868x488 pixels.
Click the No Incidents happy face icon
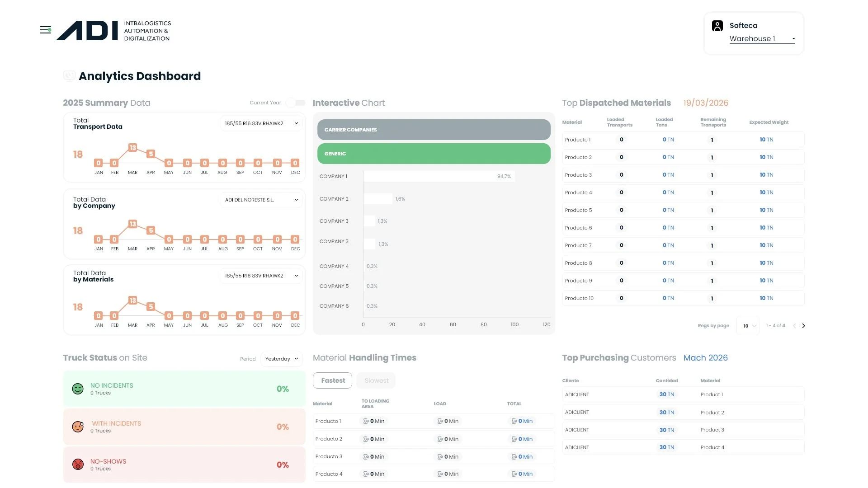pyautogui.click(x=78, y=389)
